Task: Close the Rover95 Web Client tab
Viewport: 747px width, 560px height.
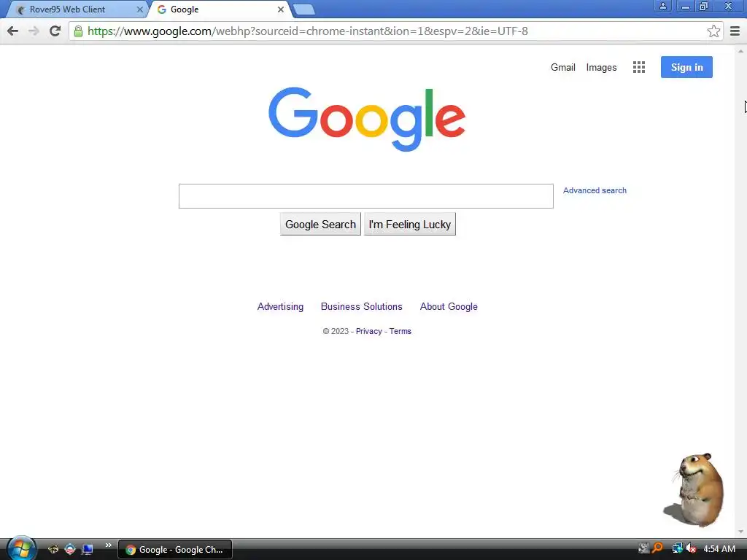Action: point(139,9)
